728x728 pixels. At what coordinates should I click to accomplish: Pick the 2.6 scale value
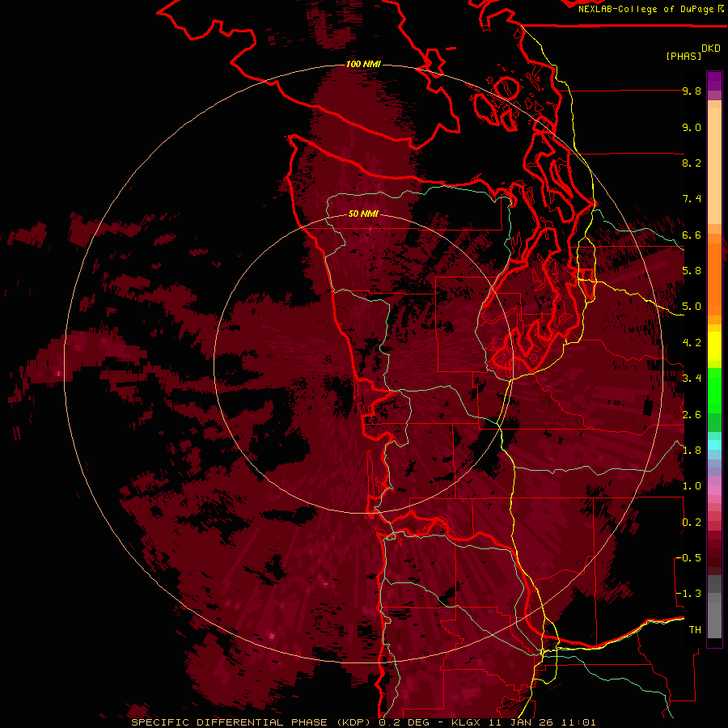tap(692, 415)
